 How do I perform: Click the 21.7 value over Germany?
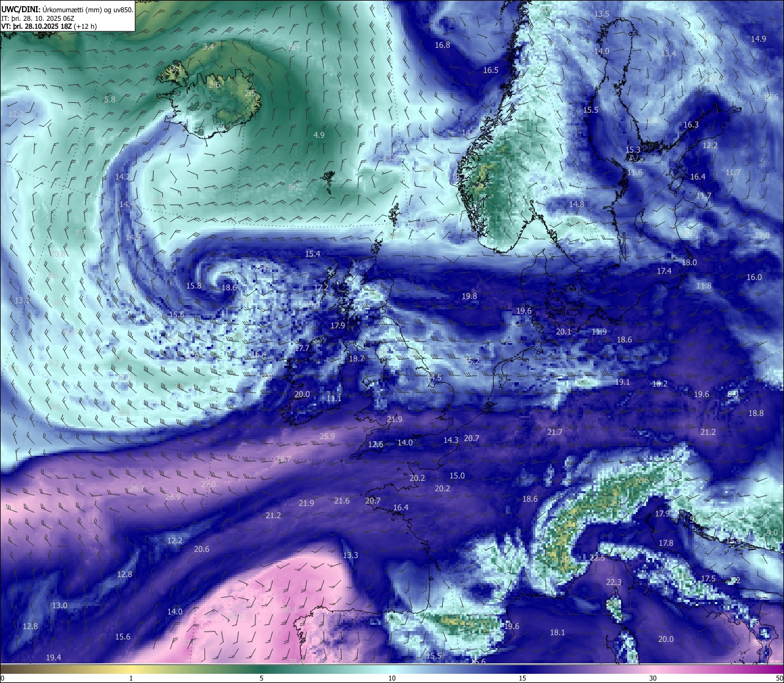(x=554, y=432)
